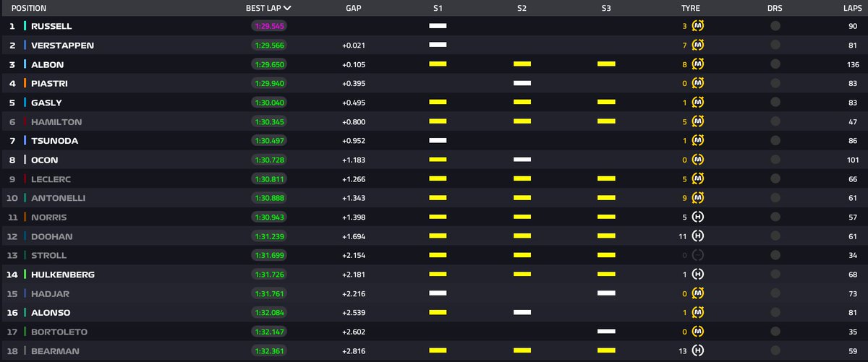Click the S2 sector column header
Image resolution: width=868 pixels, height=362 pixels.
click(522, 9)
